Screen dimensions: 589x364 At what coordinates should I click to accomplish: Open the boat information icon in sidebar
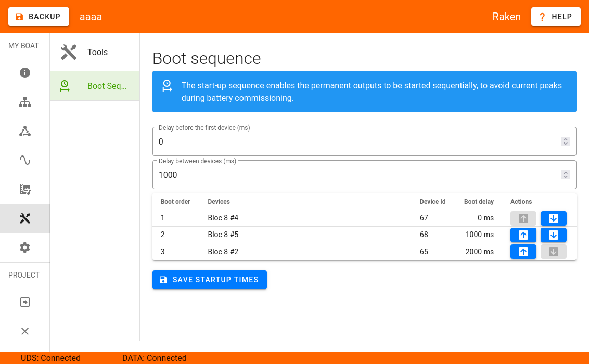(x=25, y=73)
